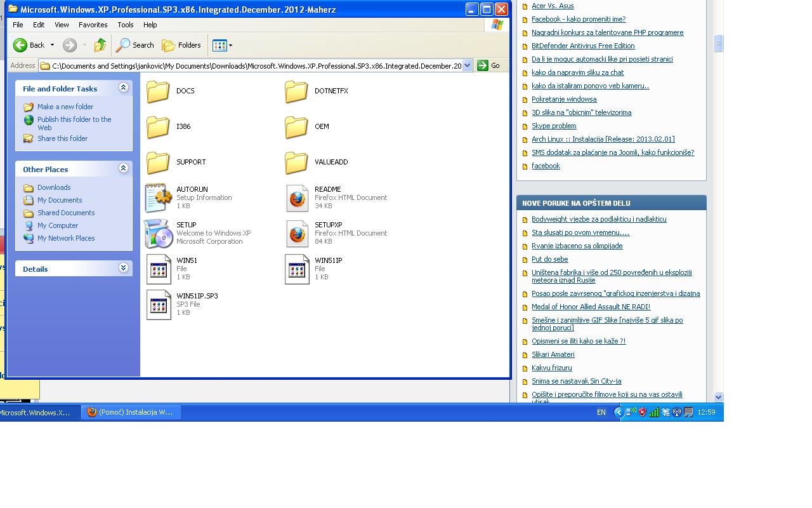Open the Views button menu
Viewport: 812px width, 508px height.
[x=222, y=45]
